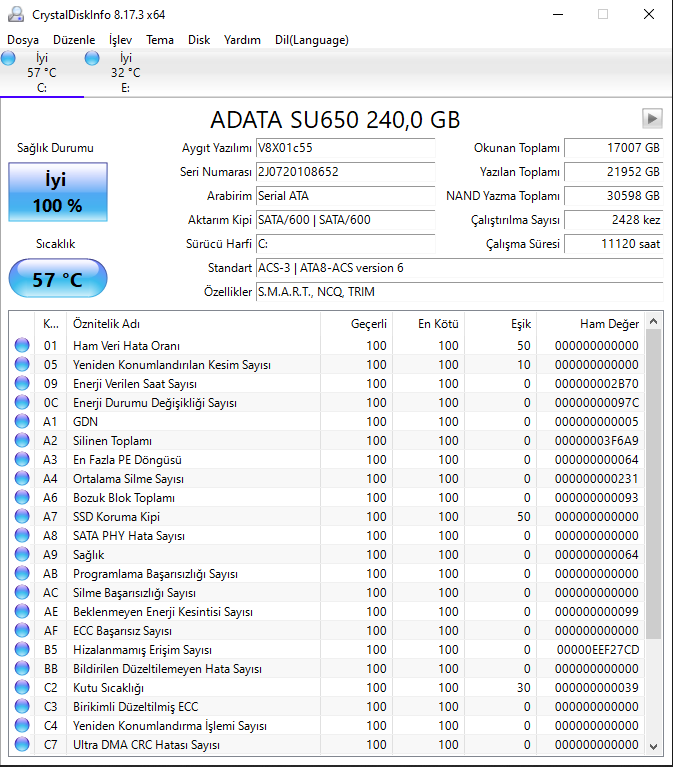Select the E: drive tab at 32 °C

(x=126, y=73)
